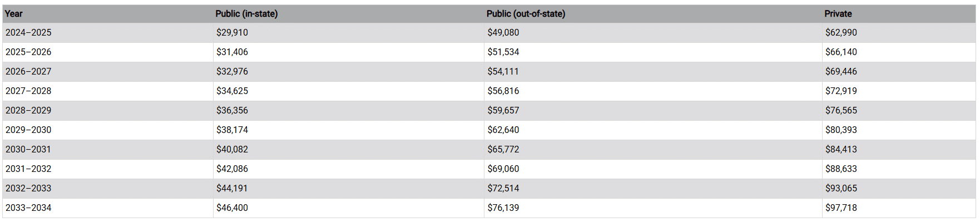Click the Public (out-of-state) column header
The image size is (980, 222).
653,14
